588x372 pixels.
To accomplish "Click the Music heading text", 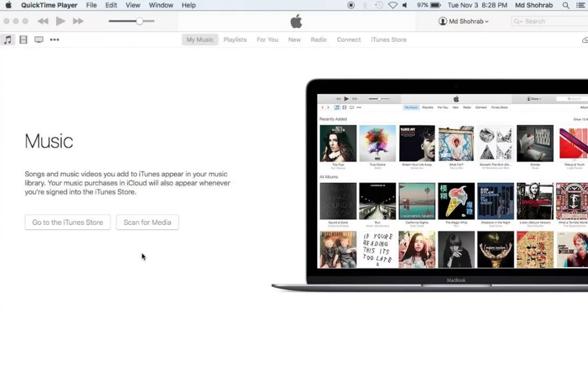I will [x=49, y=141].
